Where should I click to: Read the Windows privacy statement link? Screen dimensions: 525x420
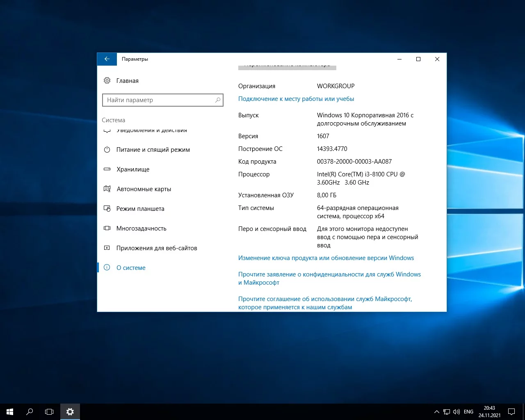tap(329, 274)
